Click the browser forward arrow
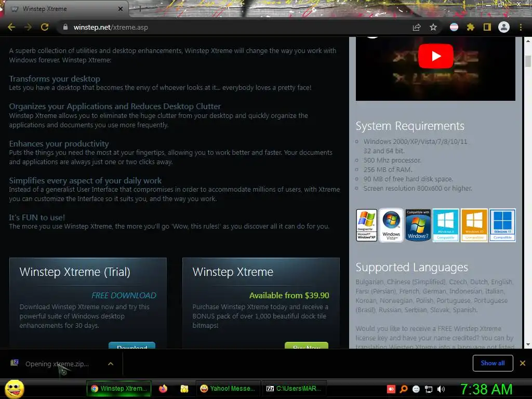The height and width of the screenshot is (399, 532). click(28, 27)
